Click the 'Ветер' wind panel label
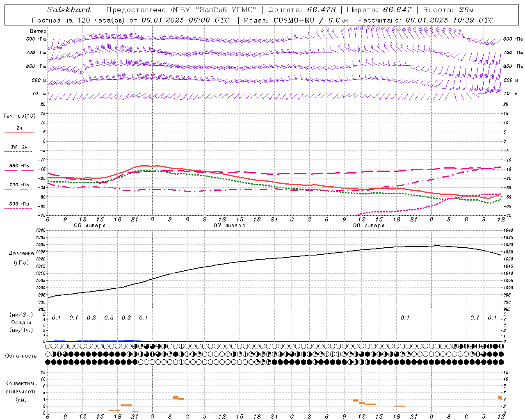The image size is (525, 420). (38, 31)
